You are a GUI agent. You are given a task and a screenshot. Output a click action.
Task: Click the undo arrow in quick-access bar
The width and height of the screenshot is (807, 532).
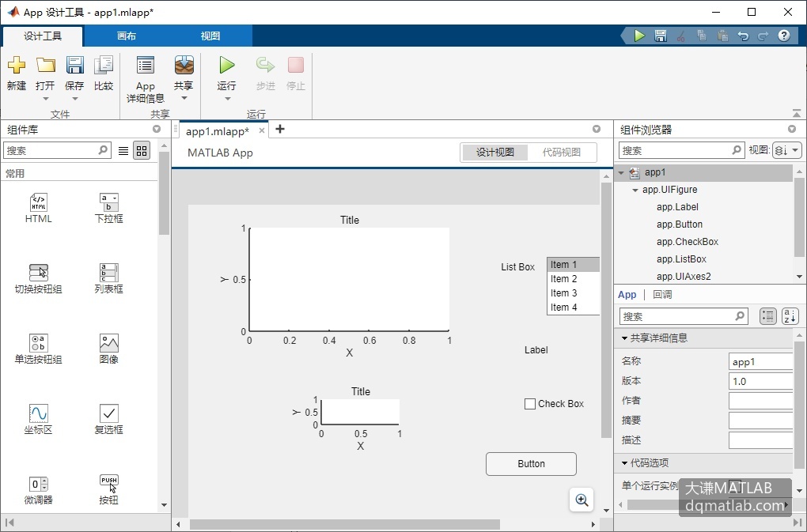[x=743, y=36]
